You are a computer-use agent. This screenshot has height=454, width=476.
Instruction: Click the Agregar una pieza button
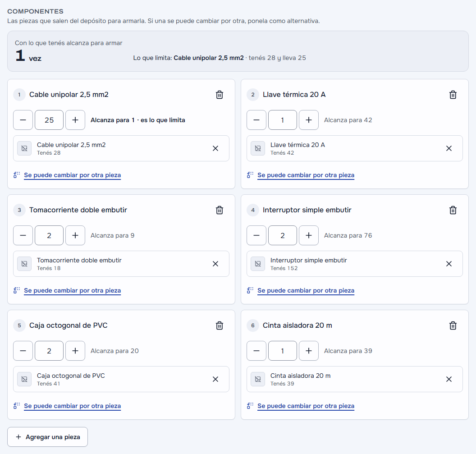point(48,437)
